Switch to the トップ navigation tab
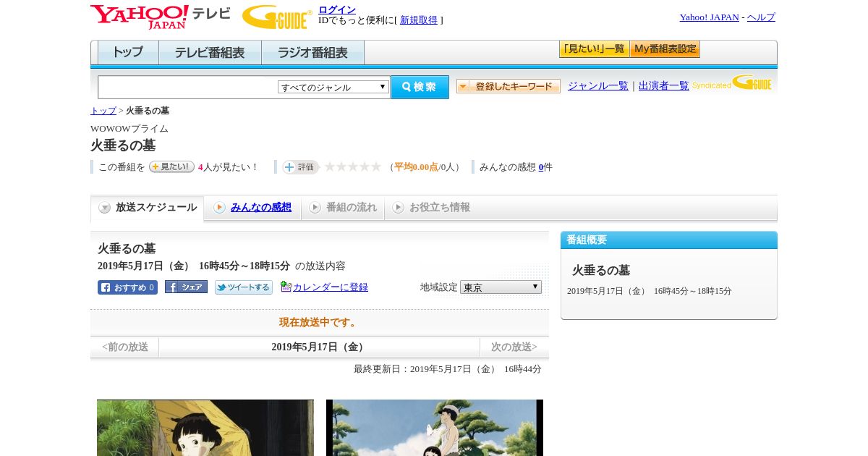The height and width of the screenshot is (456, 868). coord(128,53)
